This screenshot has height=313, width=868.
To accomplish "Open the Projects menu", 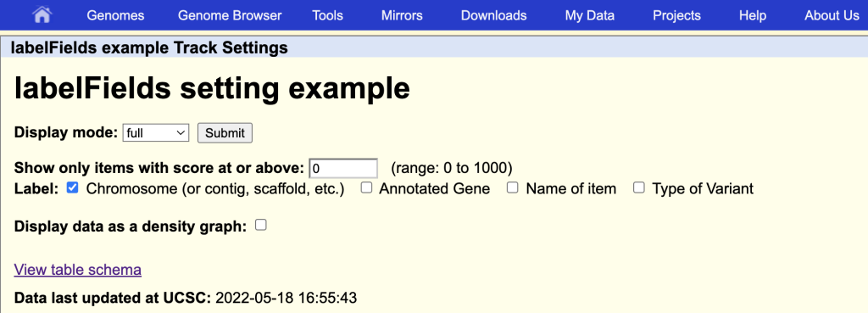I will point(676,15).
